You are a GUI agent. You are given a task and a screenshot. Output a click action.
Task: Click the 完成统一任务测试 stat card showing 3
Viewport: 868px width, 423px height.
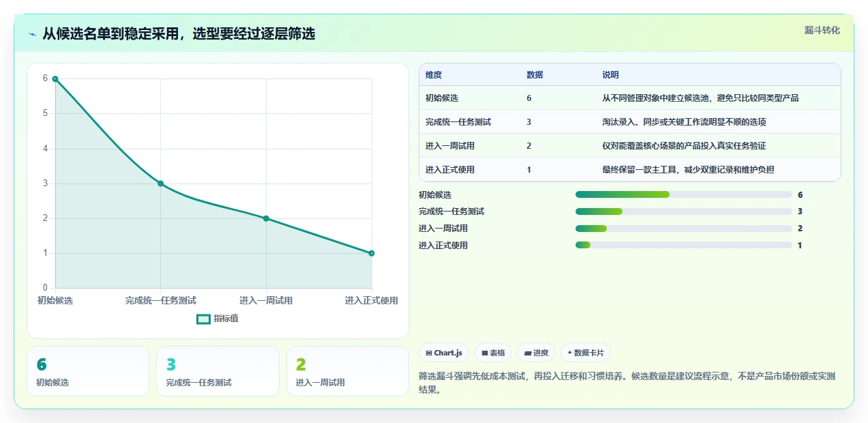tap(218, 371)
